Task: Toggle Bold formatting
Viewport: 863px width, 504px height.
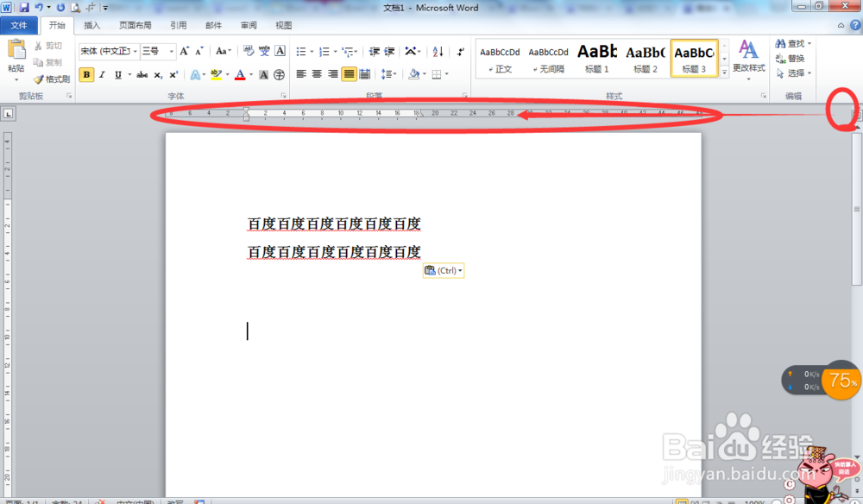Action: 86,75
